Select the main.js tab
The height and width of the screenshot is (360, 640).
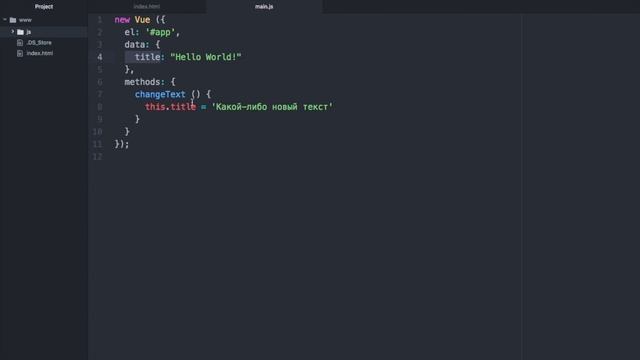click(264, 7)
